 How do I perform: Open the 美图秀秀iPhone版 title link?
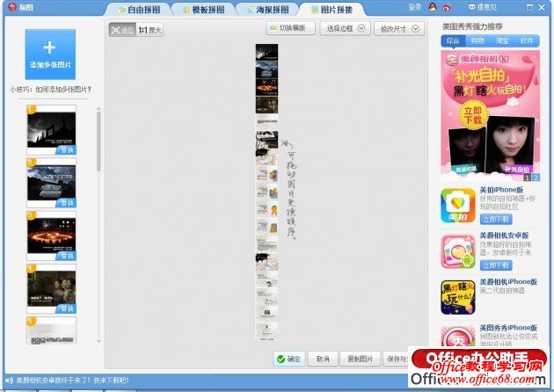(x=508, y=327)
